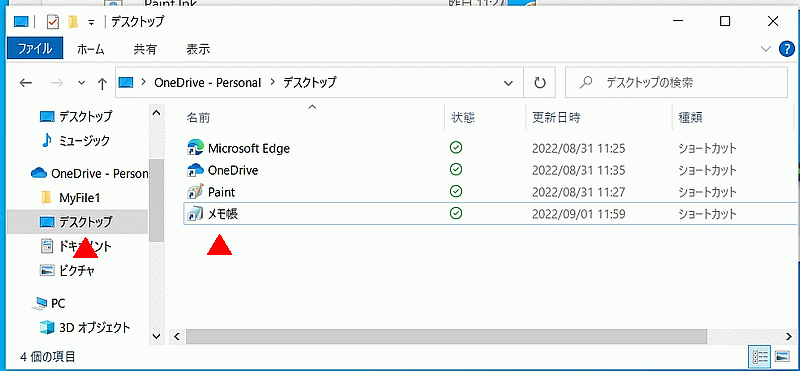The width and height of the screenshot is (800, 371).
Task: Expand the ribbon using the chevron
Action: point(766,49)
